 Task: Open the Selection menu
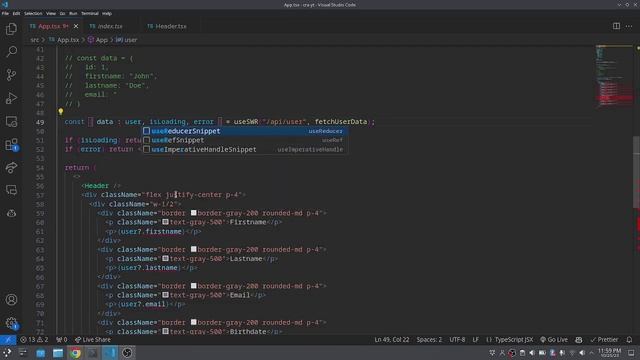(x=33, y=13)
